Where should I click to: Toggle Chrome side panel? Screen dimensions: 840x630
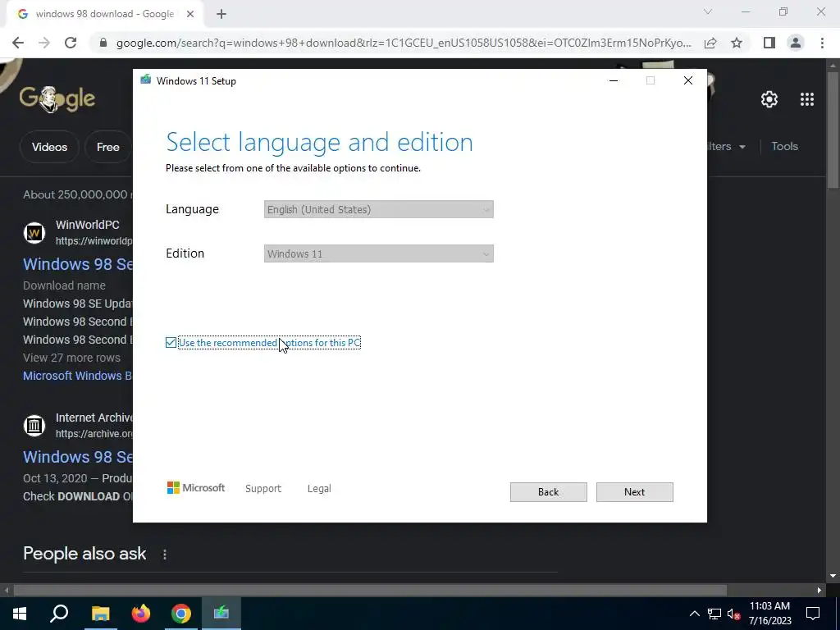tap(769, 43)
